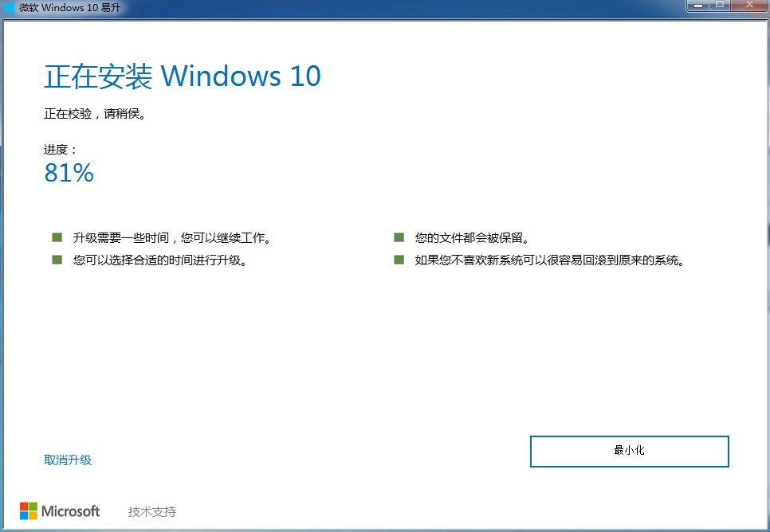770x532 pixels.
Task: Click the green bullet beside 您可以选择合适的时间
Action: pyautogui.click(x=57, y=260)
